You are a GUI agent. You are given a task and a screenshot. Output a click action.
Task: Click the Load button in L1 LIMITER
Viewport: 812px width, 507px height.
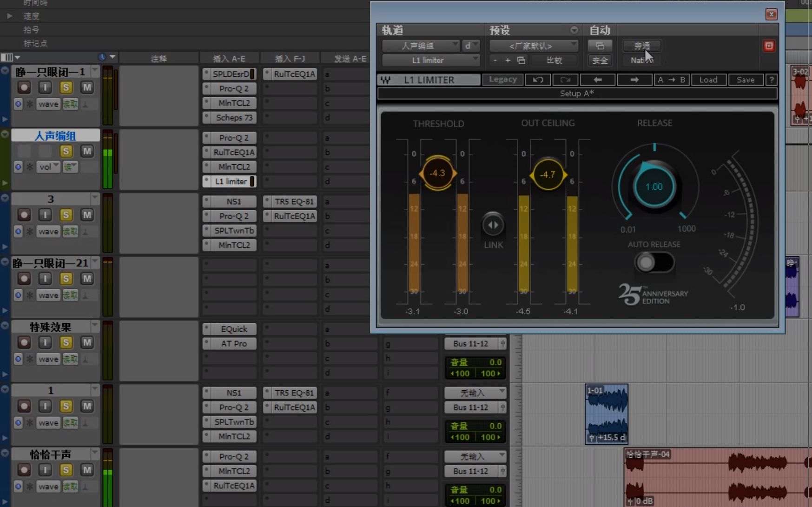coord(708,80)
